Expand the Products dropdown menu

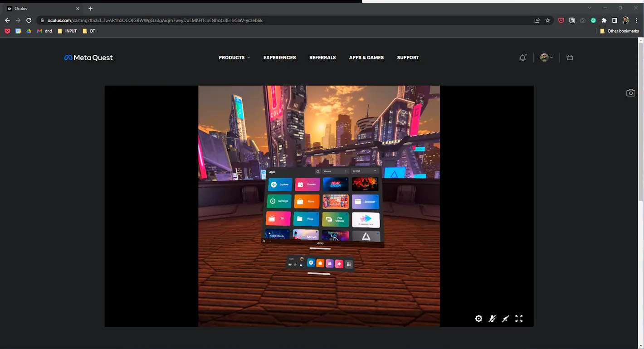click(234, 58)
